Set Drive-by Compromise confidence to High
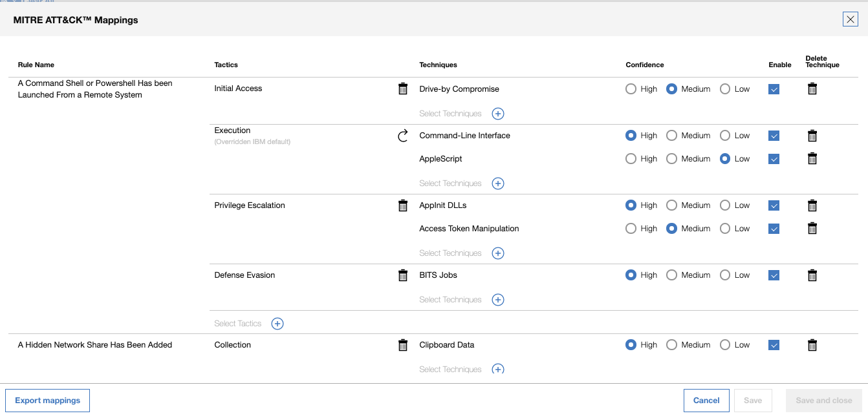868x418 pixels. coord(631,89)
